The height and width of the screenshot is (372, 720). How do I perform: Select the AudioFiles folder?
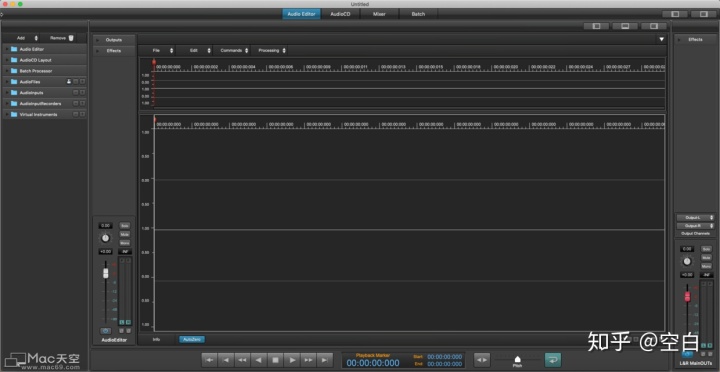(x=44, y=82)
